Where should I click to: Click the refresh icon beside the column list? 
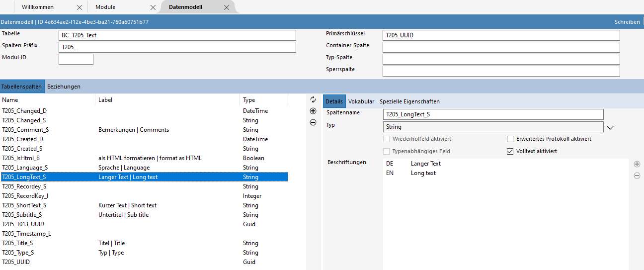(x=313, y=100)
